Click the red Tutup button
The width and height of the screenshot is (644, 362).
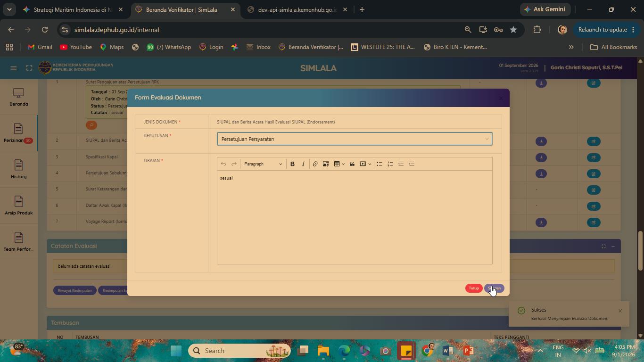(474, 288)
